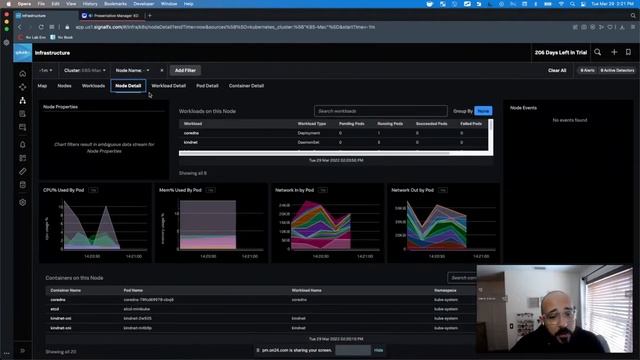The image size is (640, 360).
Task: Open the ruler metrics icon in sidebar
Action: click(x=22, y=171)
